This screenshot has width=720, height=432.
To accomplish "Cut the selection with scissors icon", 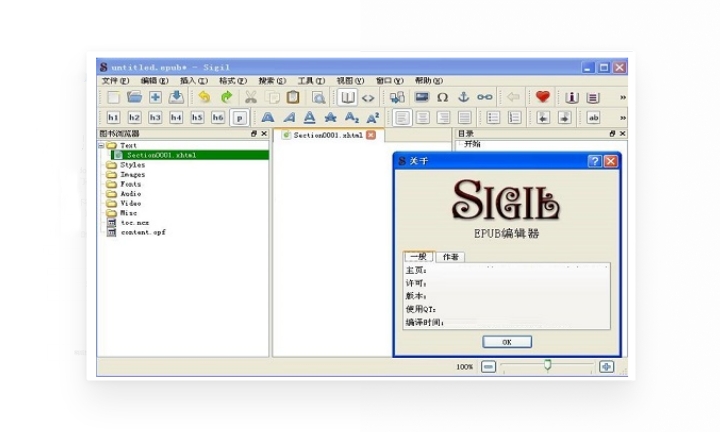I will pyautogui.click(x=251, y=97).
